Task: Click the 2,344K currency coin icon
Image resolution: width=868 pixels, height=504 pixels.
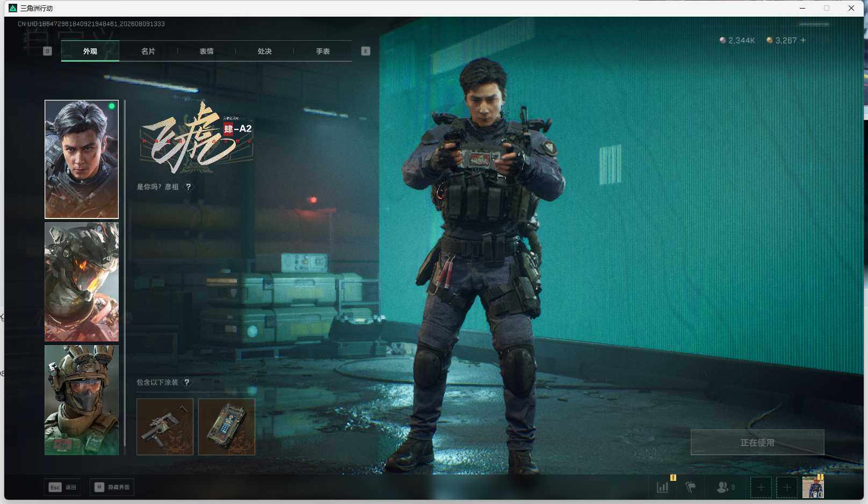Action: [x=722, y=40]
